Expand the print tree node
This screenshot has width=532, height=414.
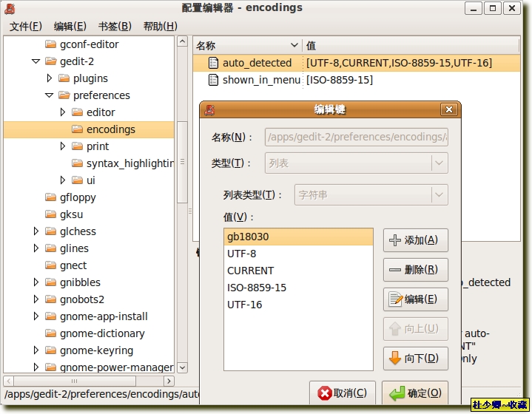63,146
